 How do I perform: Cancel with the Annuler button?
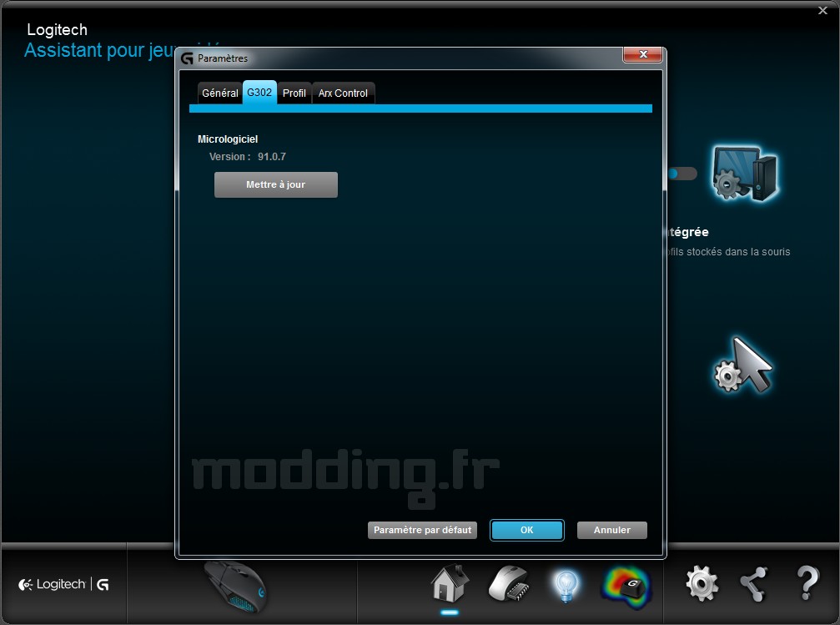click(611, 530)
